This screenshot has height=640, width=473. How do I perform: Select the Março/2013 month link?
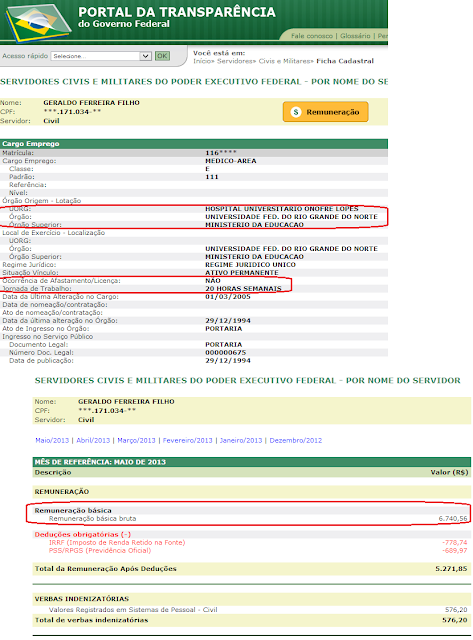pos(136,440)
